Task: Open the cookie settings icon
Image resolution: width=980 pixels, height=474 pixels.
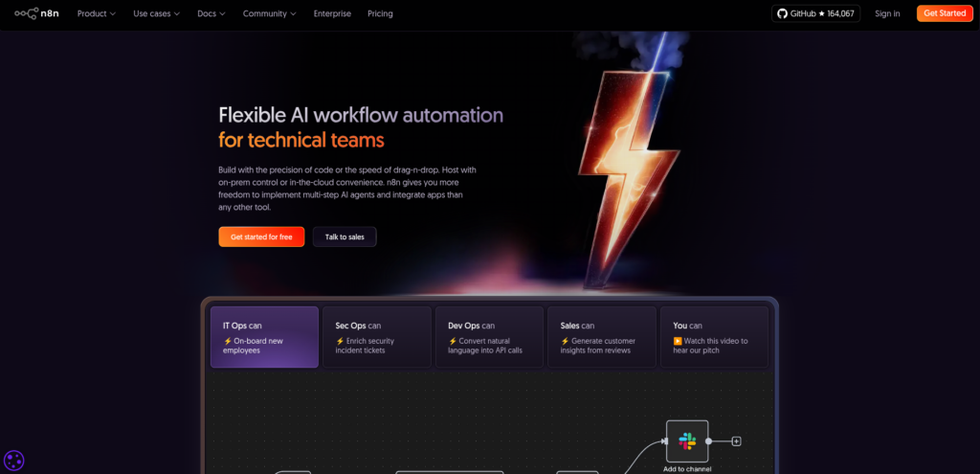Action: pyautogui.click(x=14, y=460)
